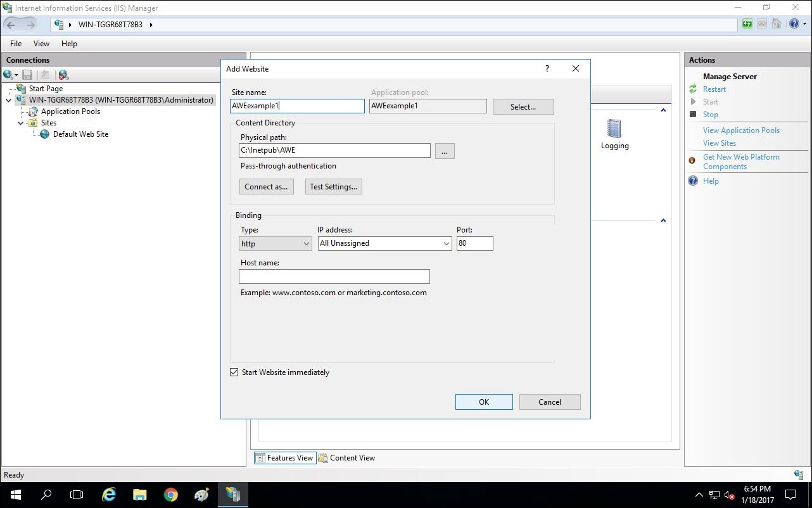This screenshot has width=812, height=508.
Task: Click the Forward navigation arrow
Action: 30,25
